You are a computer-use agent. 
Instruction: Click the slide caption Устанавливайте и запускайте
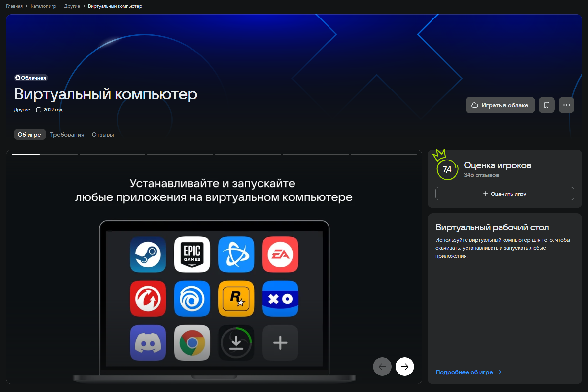click(x=214, y=190)
